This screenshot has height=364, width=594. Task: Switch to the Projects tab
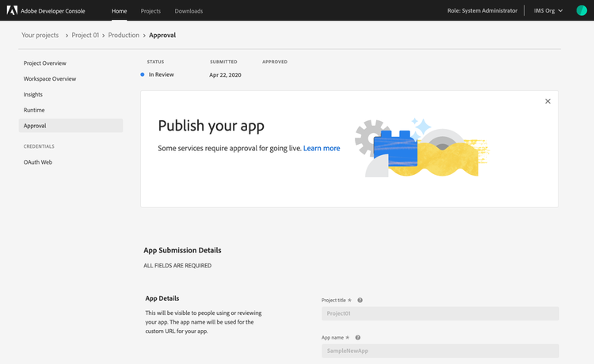[150, 11]
